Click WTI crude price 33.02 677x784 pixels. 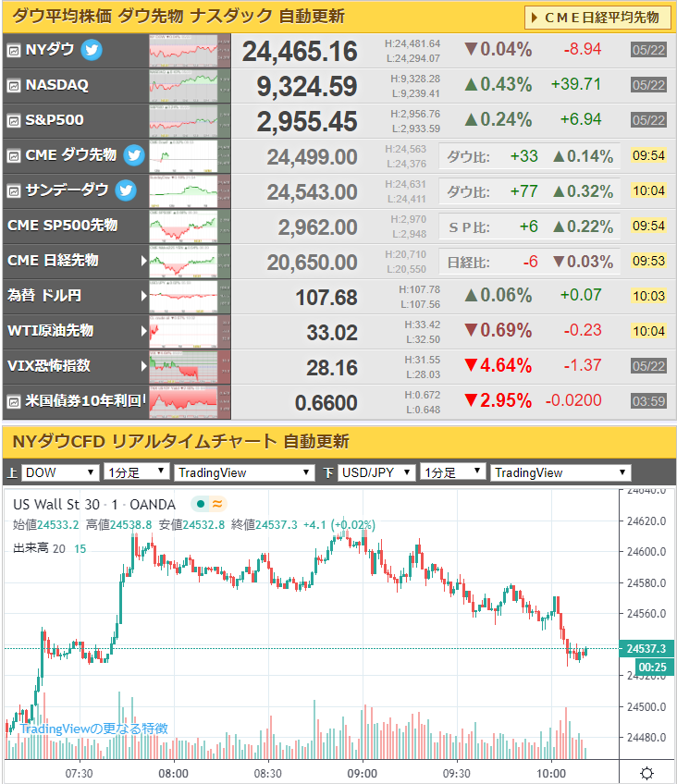[332, 333]
